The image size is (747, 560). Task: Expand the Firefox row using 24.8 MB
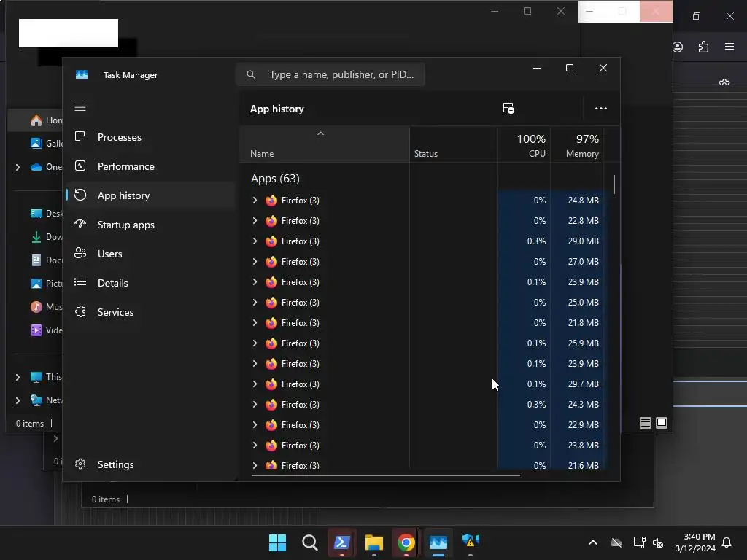pyautogui.click(x=255, y=200)
